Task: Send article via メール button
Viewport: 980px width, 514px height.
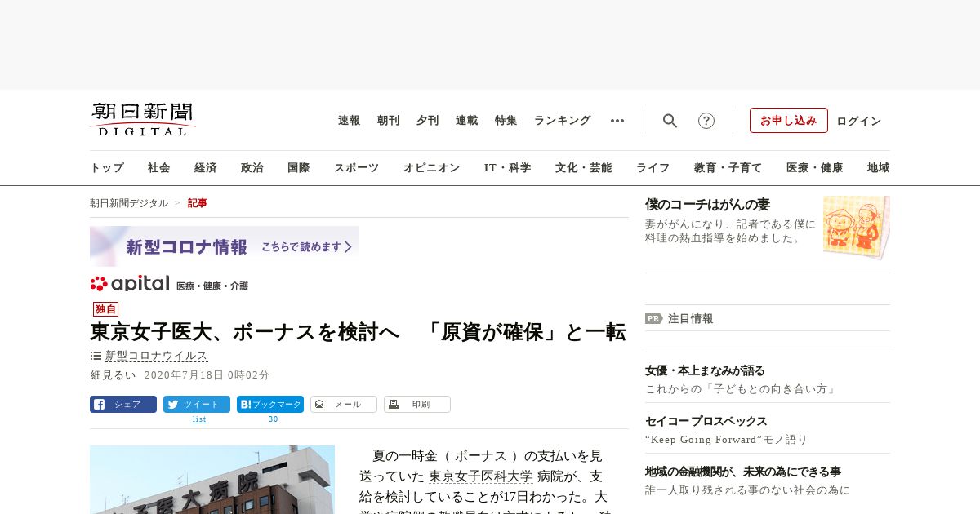Action: [x=344, y=404]
